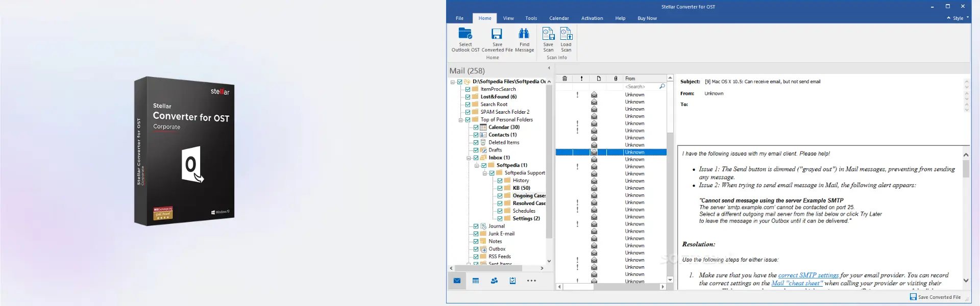Image resolution: width=980 pixels, height=306 pixels.
Task: Open the Contacts view icon in bottom navigation
Action: (x=494, y=280)
